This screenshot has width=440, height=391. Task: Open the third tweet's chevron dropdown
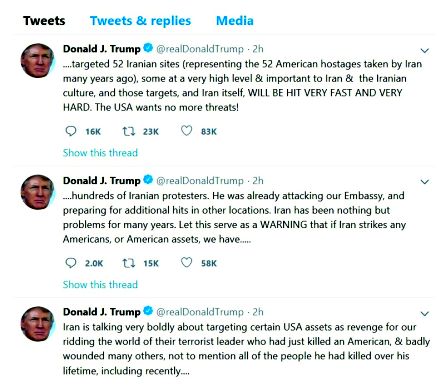coord(424,313)
